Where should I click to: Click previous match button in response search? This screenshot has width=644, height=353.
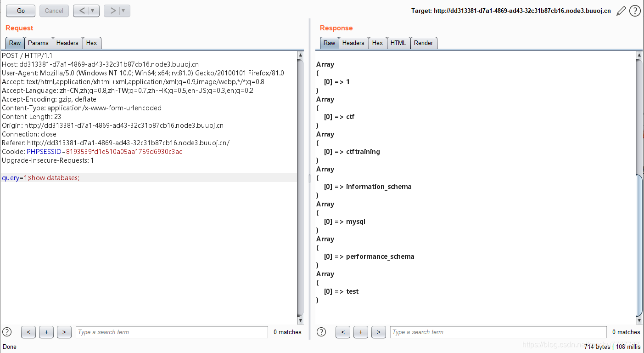pos(343,332)
